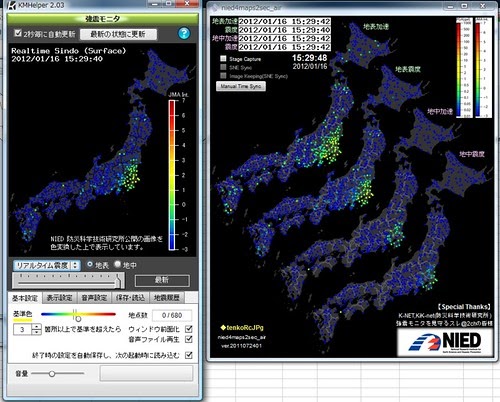Select the 地中 radio button
The width and height of the screenshot is (500, 402).
(118, 264)
